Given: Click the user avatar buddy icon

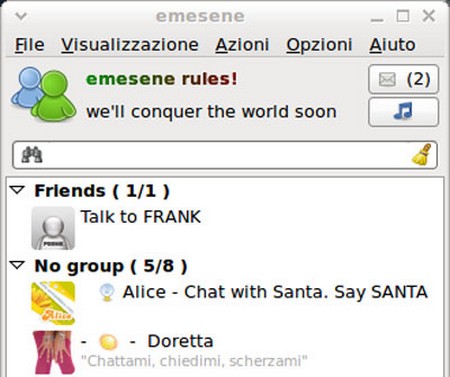Looking at the screenshot, I should click(44, 94).
